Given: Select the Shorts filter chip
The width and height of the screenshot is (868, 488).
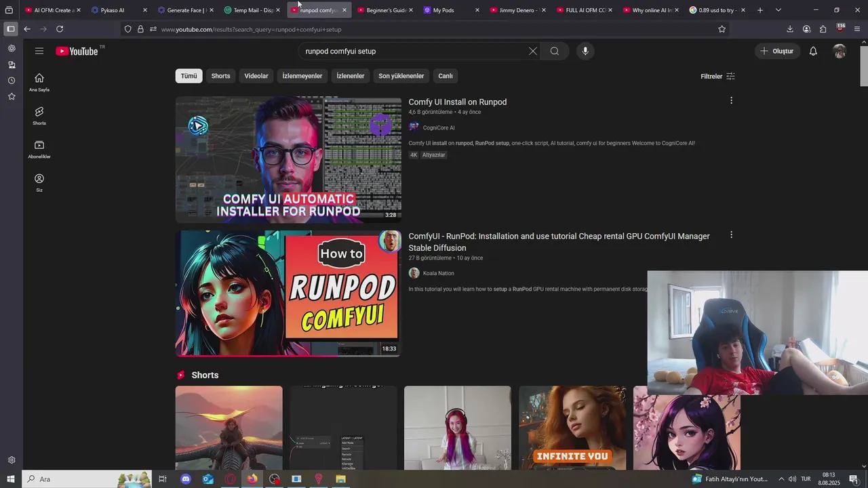Looking at the screenshot, I should point(220,76).
